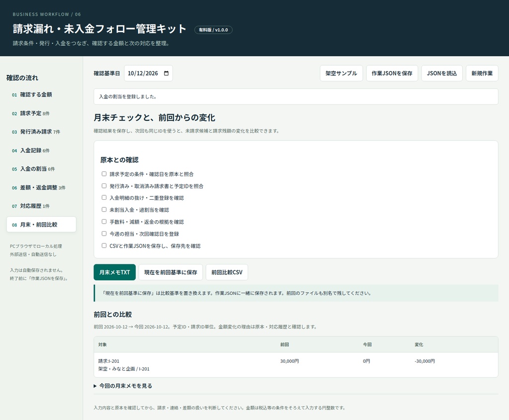Click the 0円 current amount cell
The image size is (509, 420).
click(366, 361)
